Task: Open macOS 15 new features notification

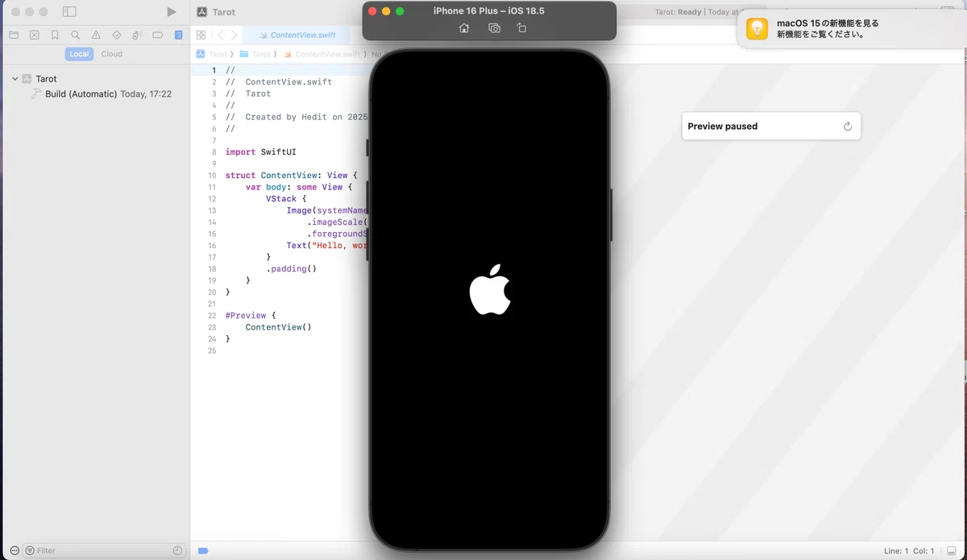Action: coord(852,29)
